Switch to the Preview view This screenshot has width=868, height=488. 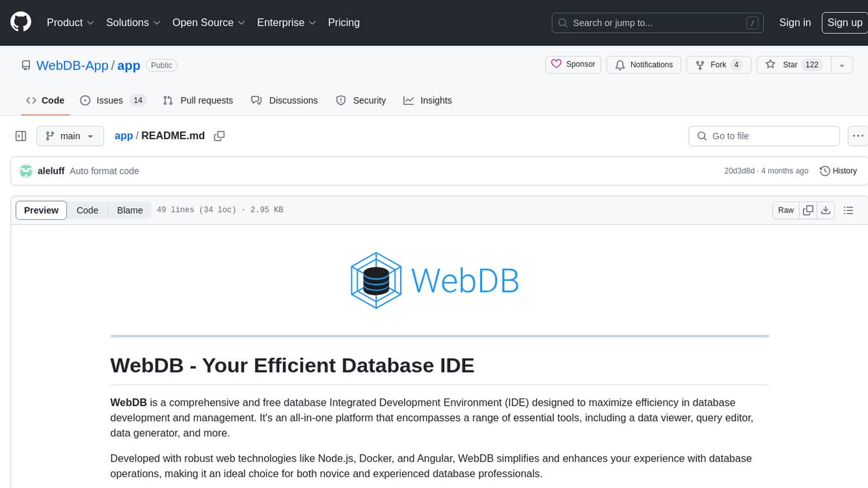point(41,210)
